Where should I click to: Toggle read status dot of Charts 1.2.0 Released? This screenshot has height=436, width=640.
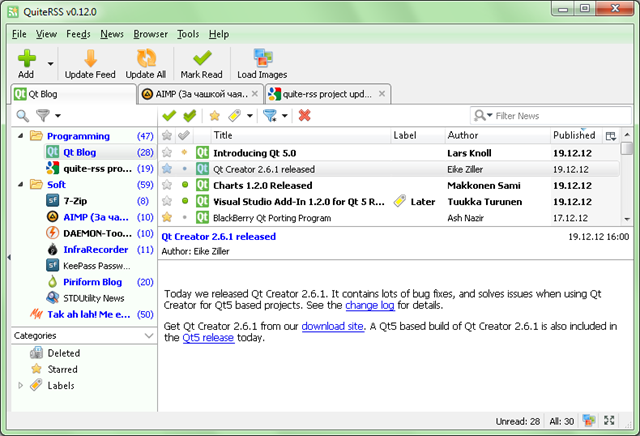pyautogui.click(x=185, y=185)
